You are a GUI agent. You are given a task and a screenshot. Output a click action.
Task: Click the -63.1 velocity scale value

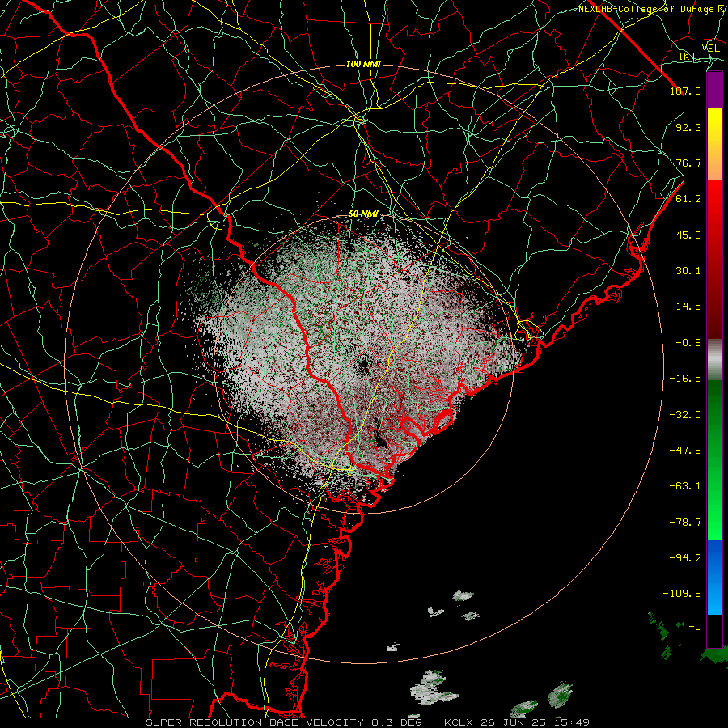[x=685, y=486]
